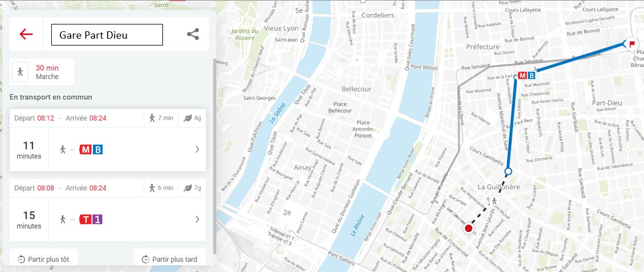Click purple 1 line icon in 15-minute route
644x272 pixels.
click(97, 220)
